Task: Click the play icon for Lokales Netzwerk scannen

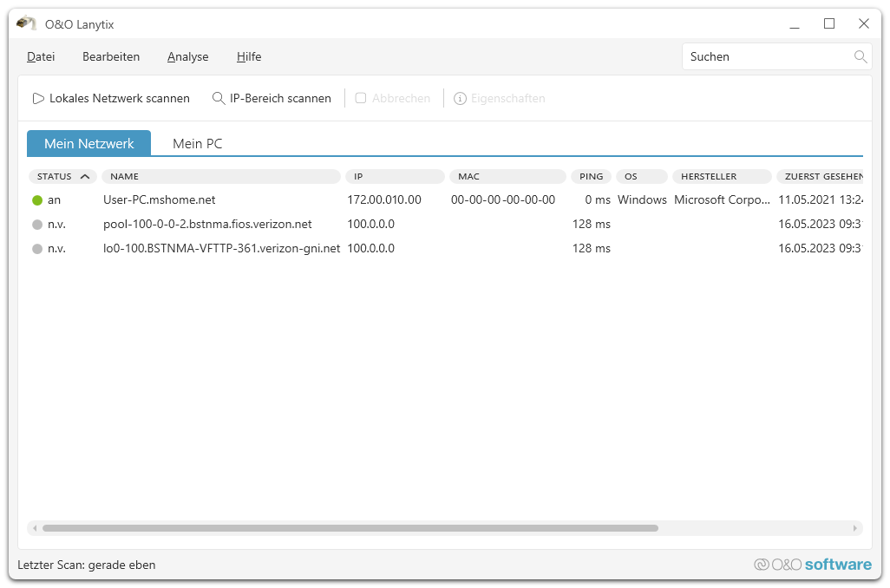Action: pos(38,99)
